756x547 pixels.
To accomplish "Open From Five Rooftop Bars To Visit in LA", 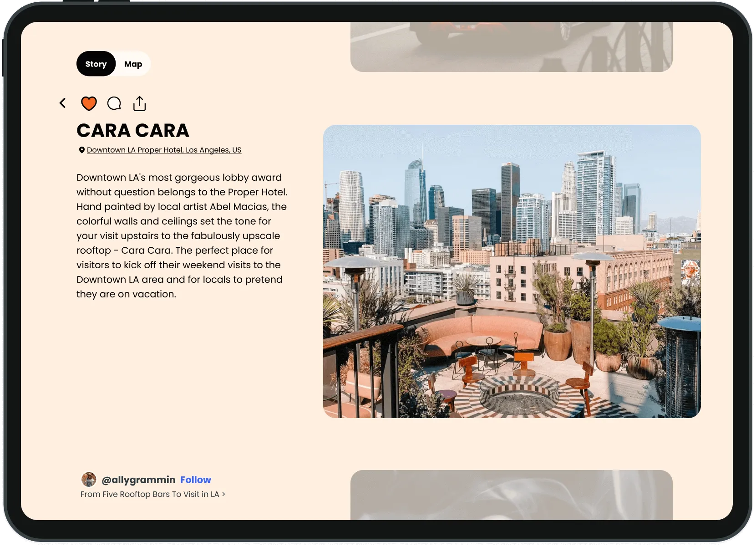I will [150, 494].
